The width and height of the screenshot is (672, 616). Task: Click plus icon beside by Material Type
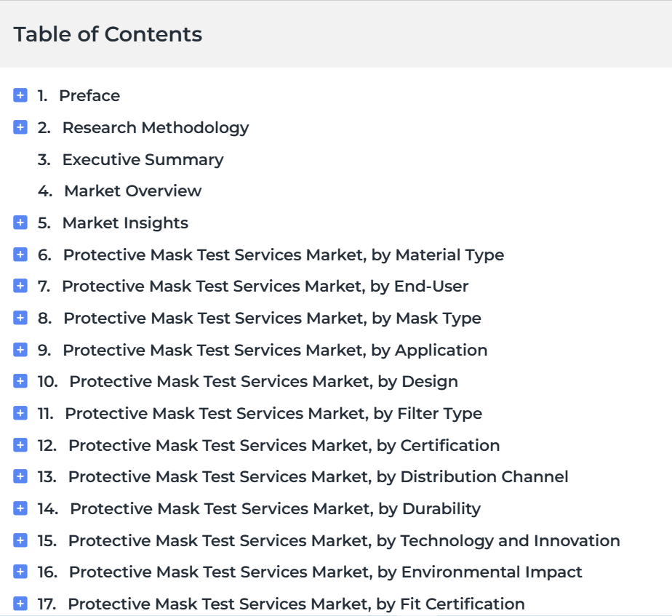point(20,255)
